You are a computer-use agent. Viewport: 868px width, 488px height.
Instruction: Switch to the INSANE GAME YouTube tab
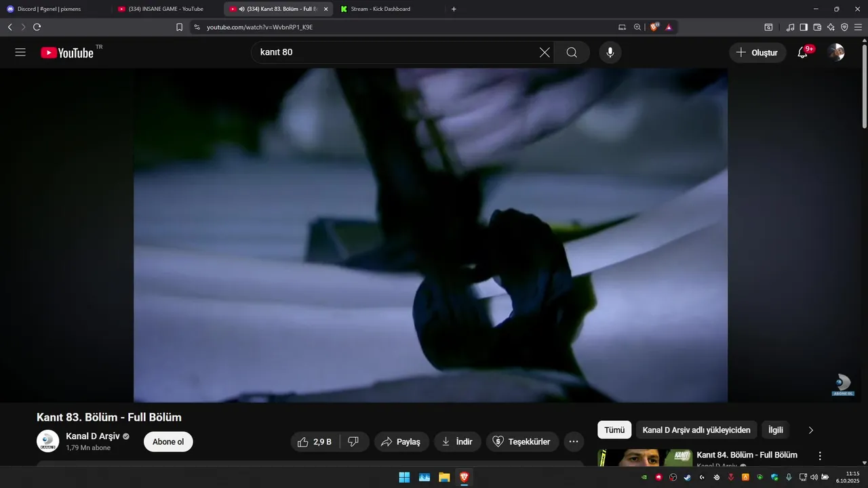tap(166, 9)
